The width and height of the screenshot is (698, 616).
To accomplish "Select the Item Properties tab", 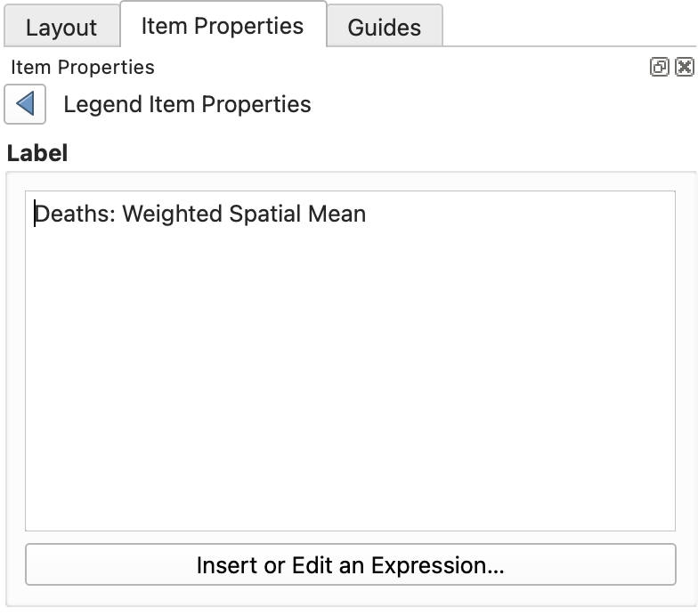I will (222, 25).
